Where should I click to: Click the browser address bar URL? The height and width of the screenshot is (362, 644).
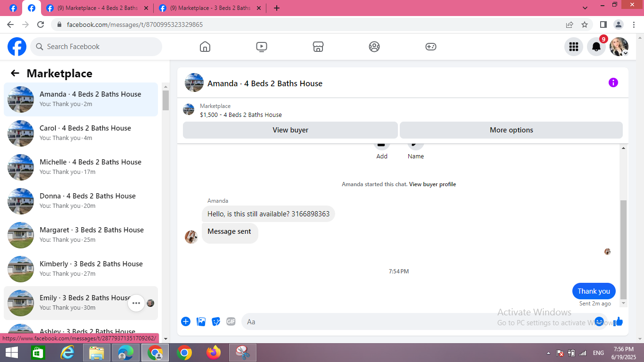pyautogui.click(x=135, y=25)
